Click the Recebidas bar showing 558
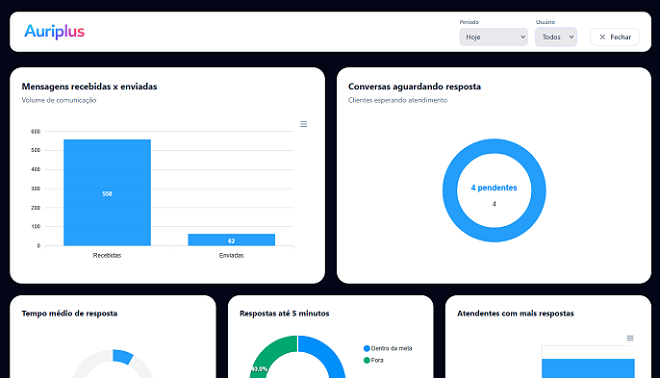The image size is (660, 378). point(107,192)
